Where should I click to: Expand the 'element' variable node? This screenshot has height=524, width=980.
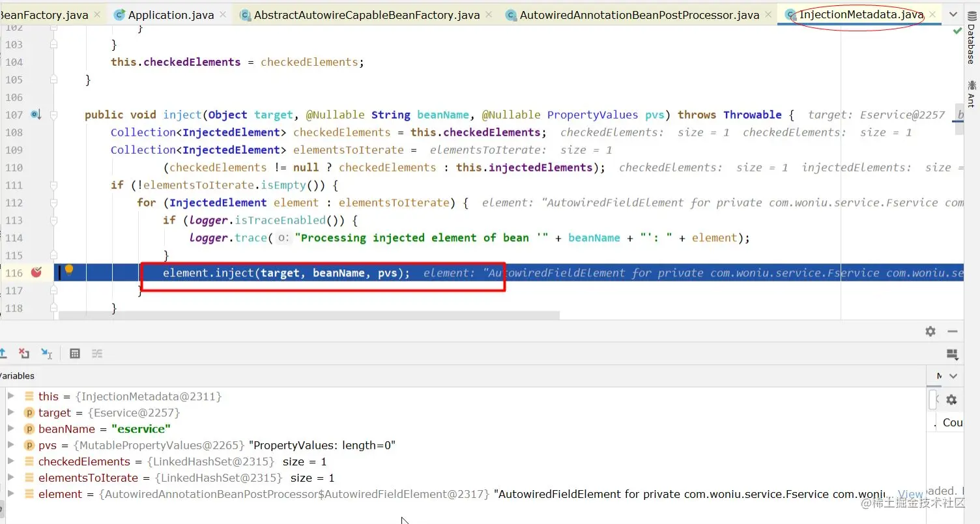[10, 494]
